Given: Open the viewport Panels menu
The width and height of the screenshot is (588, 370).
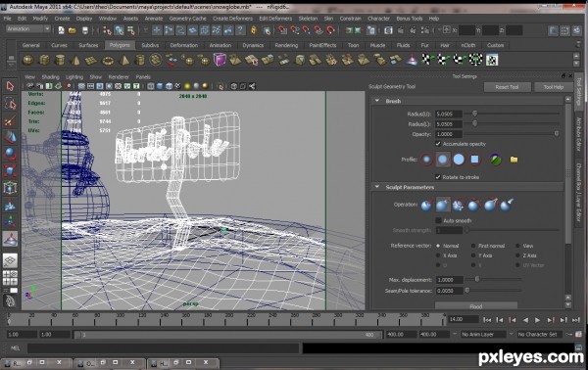Looking at the screenshot, I should [143, 76].
